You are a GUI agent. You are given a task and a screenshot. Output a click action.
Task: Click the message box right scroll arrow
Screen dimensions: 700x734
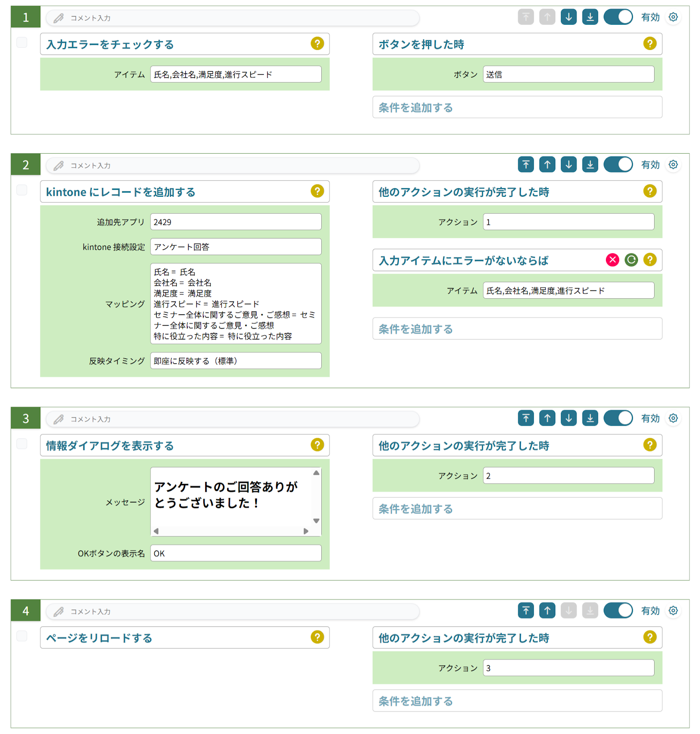point(306,531)
